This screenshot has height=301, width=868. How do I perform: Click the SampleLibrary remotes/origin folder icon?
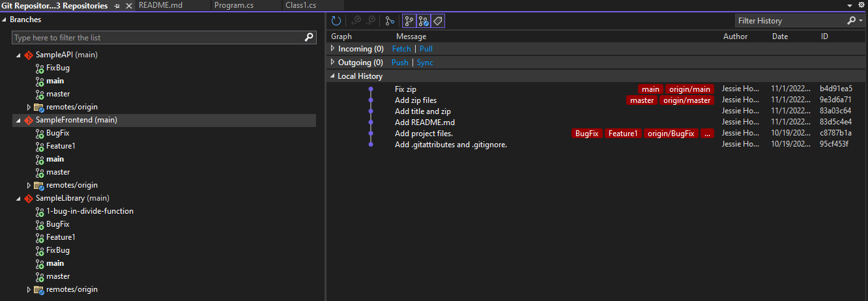pyautogui.click(x=39, y=289)
